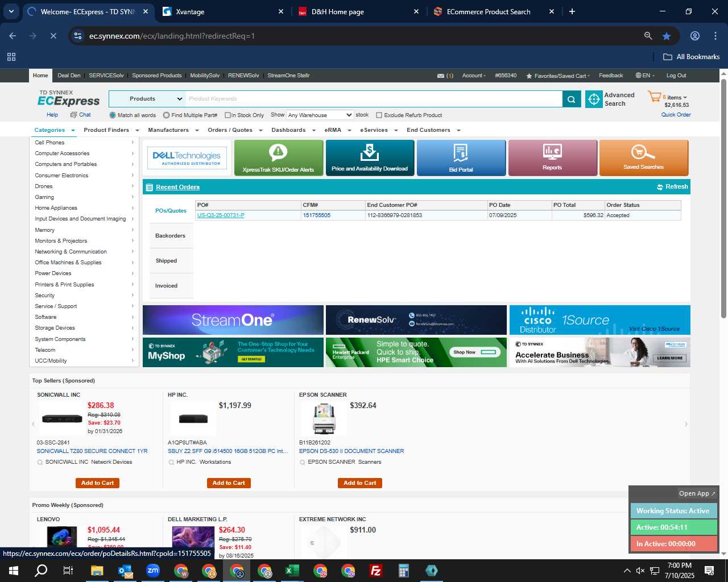Open the Products search type dropdown
The image size is (728, 582).
pyautogui.click(x=147, y=99)
